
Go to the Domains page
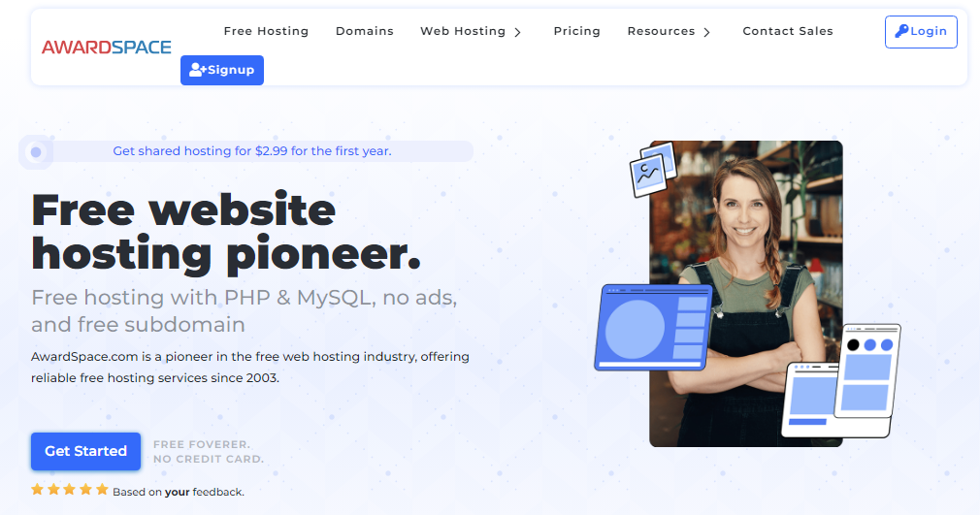[x=365, y=31]
